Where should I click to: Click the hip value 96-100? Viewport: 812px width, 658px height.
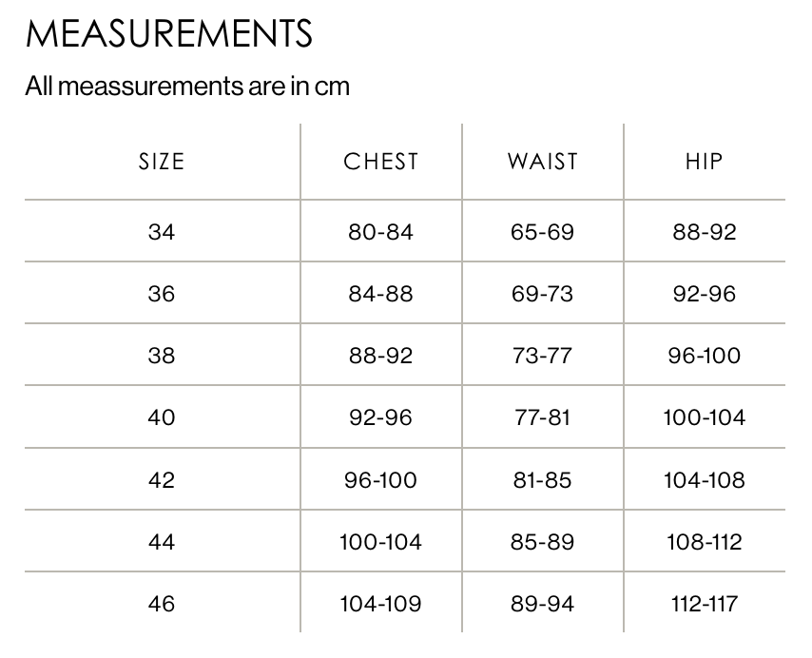tap(705, 355)
